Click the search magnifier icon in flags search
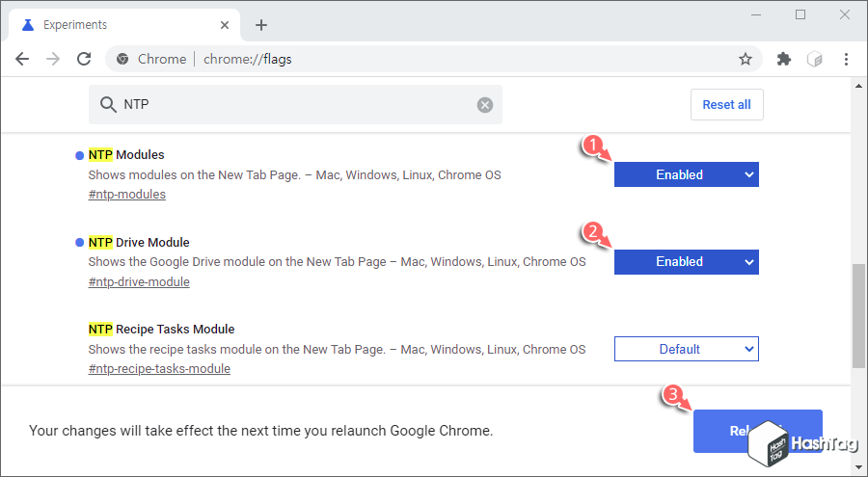Image resolution: width=868 pixels, height=477 pixels. (x=108, y=104)
